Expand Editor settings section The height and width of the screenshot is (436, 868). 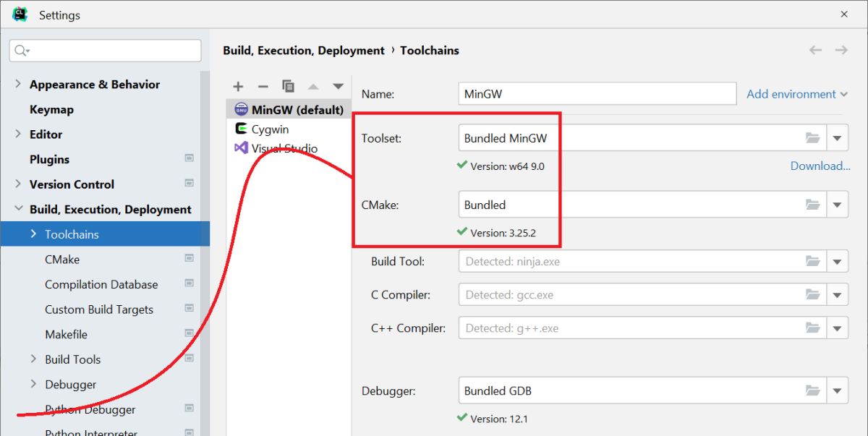18,134
